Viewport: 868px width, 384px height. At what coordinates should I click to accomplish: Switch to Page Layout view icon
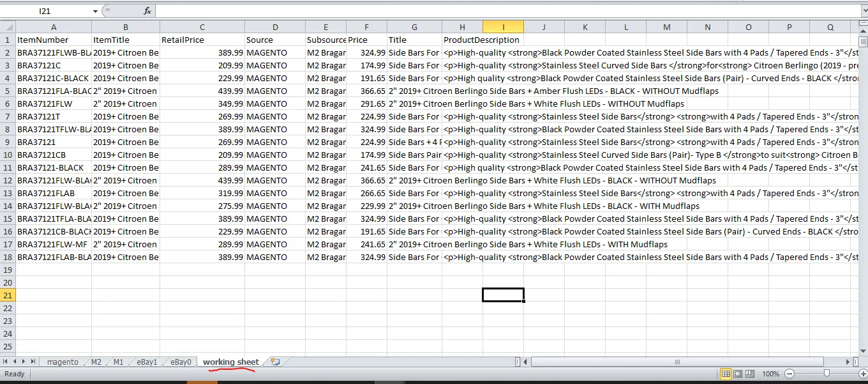[738, 374]
